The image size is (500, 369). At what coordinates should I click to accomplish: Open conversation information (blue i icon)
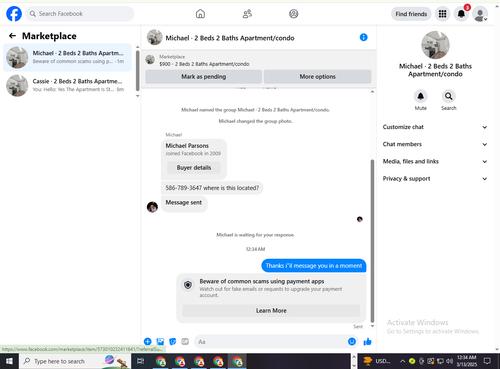pyautogui.click(x=364, y=37)
